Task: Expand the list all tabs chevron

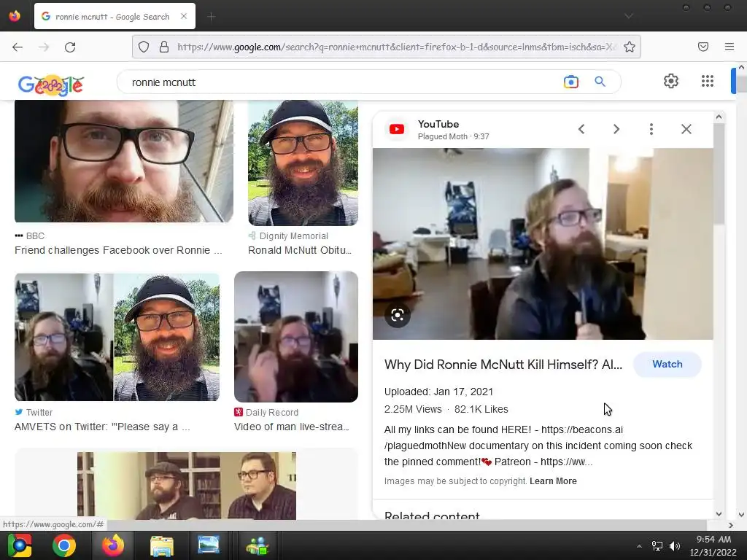Action: click(629, 16)
